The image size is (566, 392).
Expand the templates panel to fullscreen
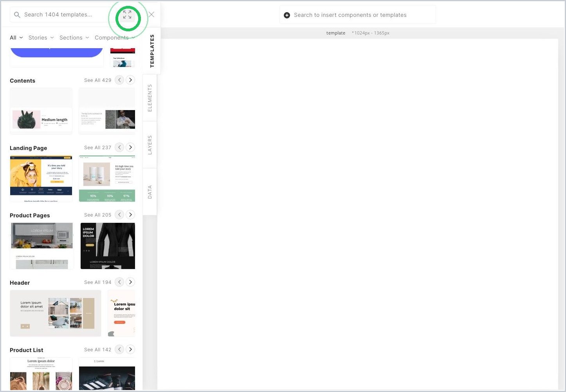pyautogui.click(x=127, y=15)
